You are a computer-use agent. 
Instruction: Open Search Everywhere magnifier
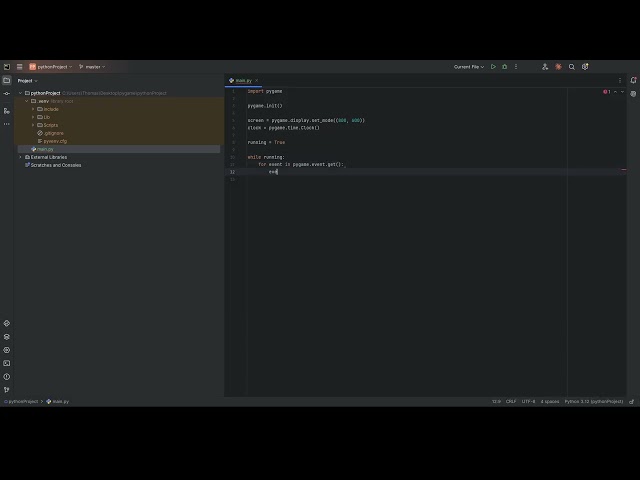click(x=572, y=67)
